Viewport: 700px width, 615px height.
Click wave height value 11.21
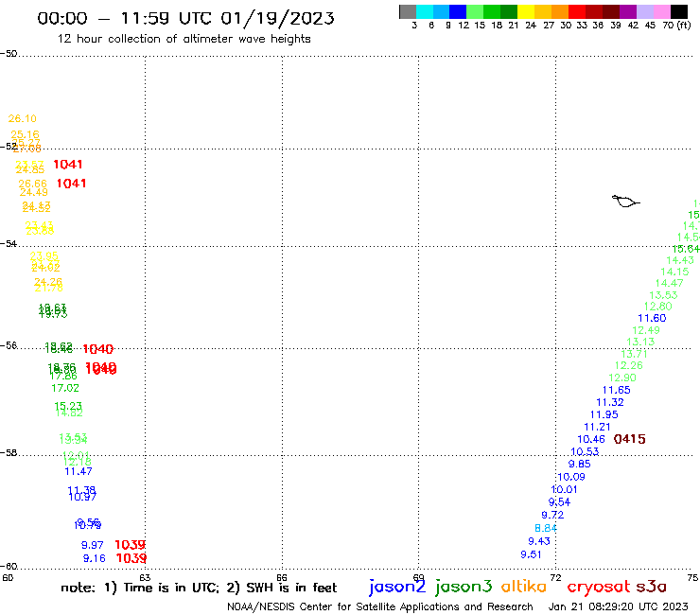(597, 427)
